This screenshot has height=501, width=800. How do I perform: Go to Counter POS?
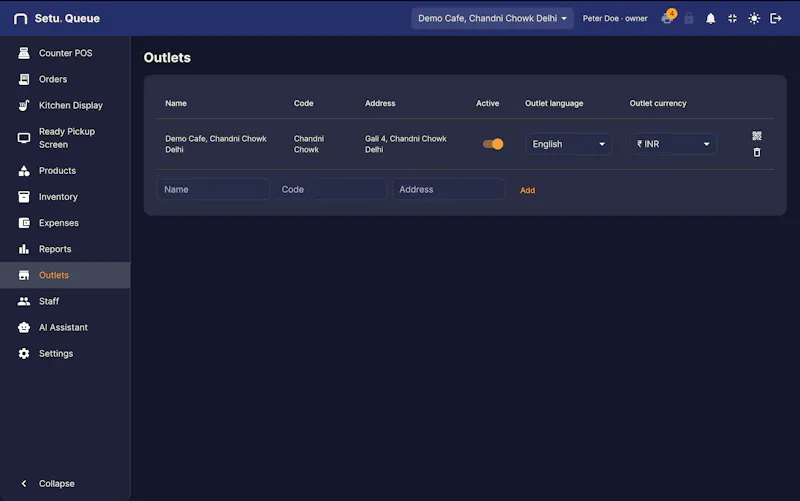point(65,53)
